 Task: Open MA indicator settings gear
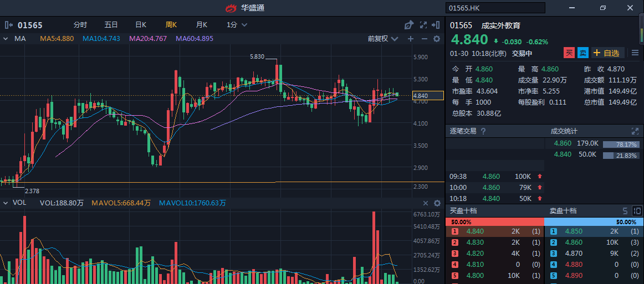click(x=437, y=39)
